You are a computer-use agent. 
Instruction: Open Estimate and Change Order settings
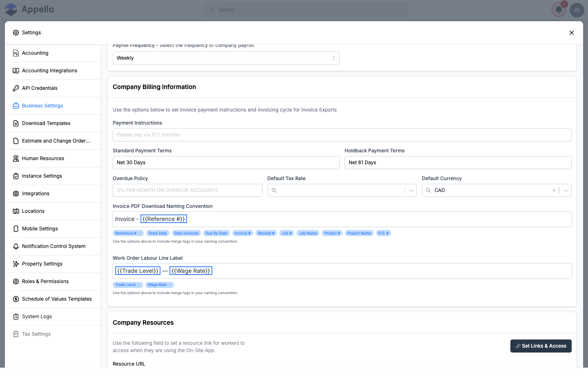(x=53, y=141)
